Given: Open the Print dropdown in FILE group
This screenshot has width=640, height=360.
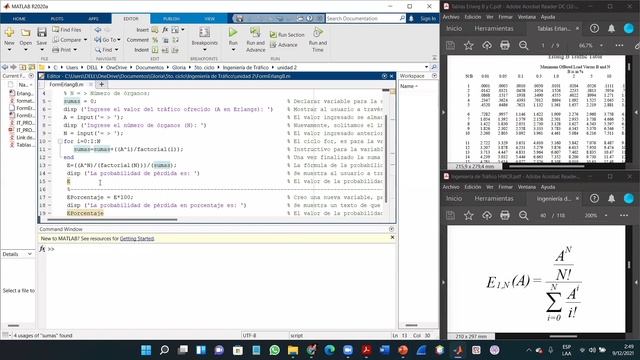Looking at the screenshot, I should pyautogui.click(x=75, y=50).
